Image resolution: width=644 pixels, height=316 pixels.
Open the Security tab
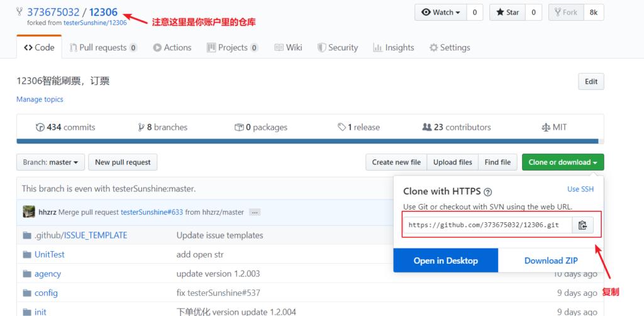point(338,47)
